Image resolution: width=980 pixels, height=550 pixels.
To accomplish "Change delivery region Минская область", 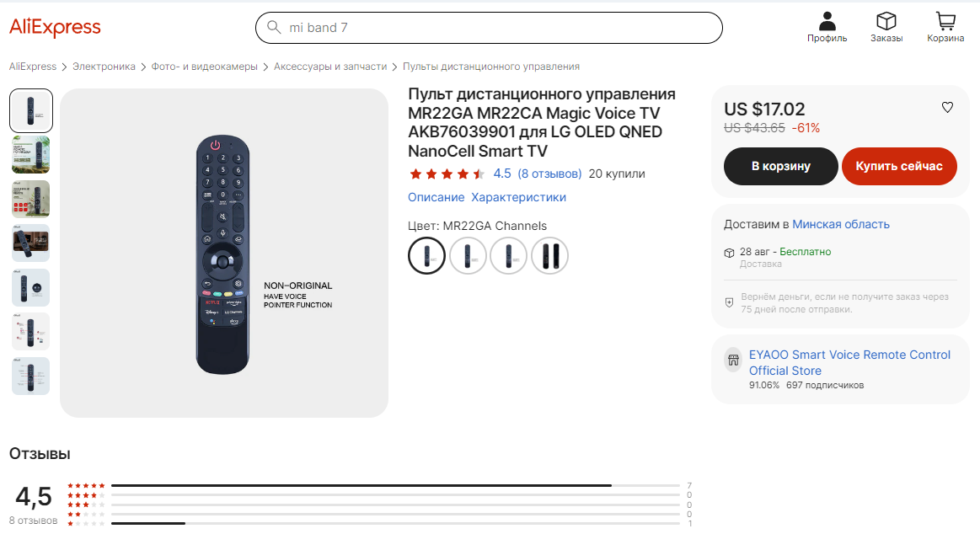I will [841, 224].
